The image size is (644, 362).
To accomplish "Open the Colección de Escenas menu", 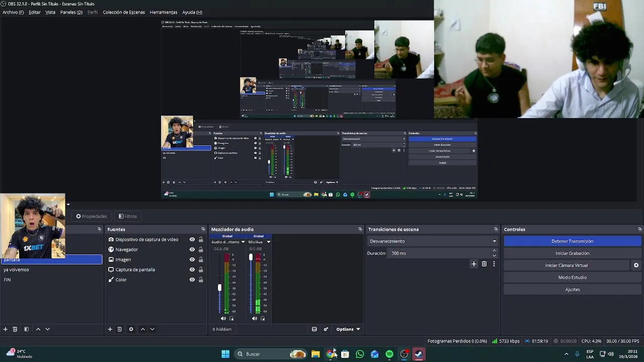I will [x=124, y=12].
